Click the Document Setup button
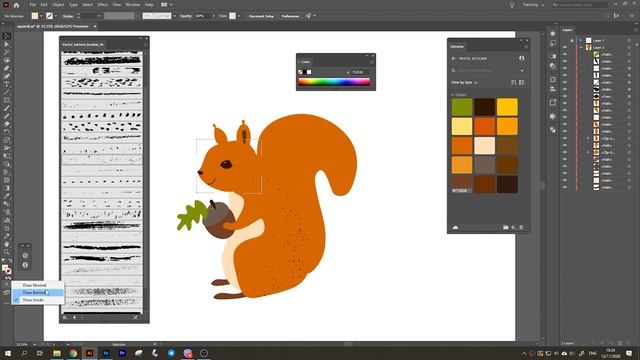The image size is (640, 360). pyautogui.click(x=261, y=16)
